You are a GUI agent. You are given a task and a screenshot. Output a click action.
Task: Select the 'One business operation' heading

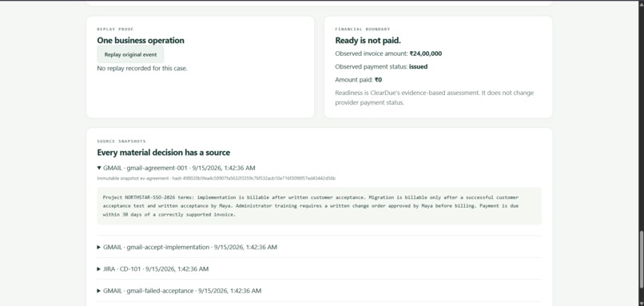[141, 40]
